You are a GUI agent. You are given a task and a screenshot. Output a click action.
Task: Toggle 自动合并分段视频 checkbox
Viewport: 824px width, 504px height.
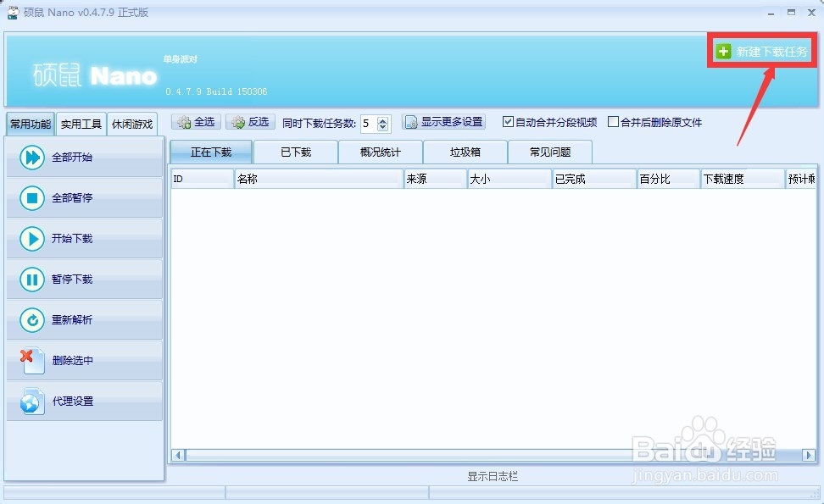click(508, 122)
